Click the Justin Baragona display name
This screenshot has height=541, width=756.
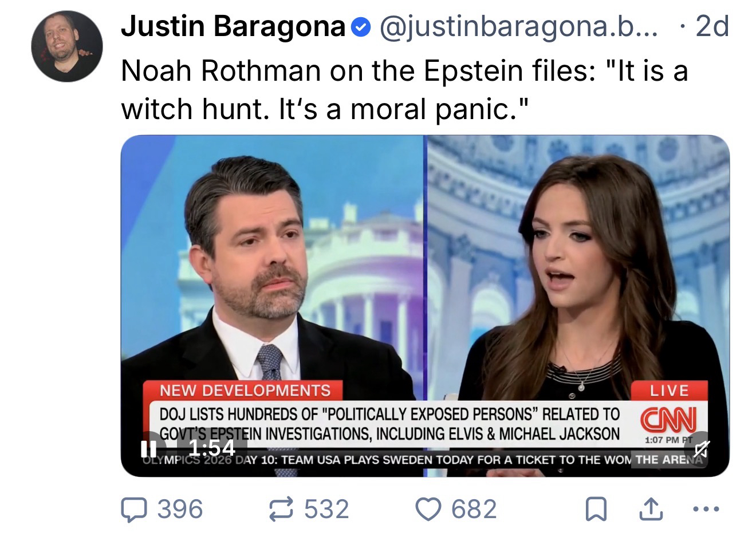233,26
